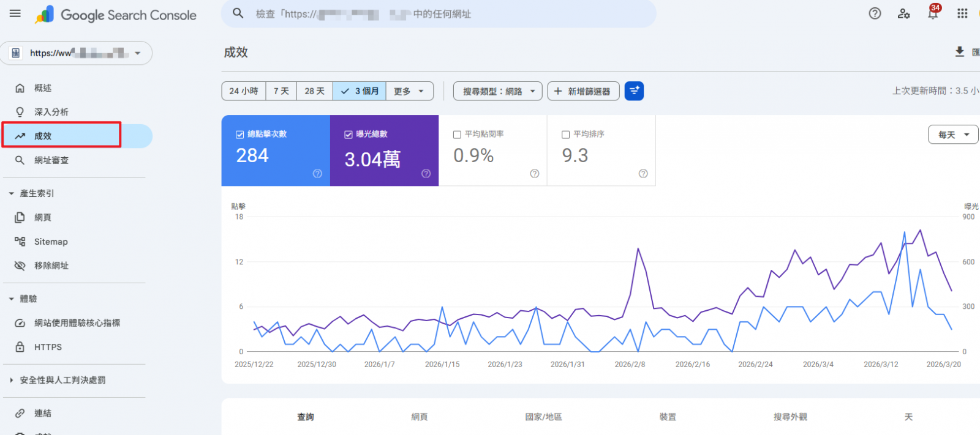Select 24 小時 date range
Image resolution: width=980 pixels, height=435 pixels.
(244, 91)
